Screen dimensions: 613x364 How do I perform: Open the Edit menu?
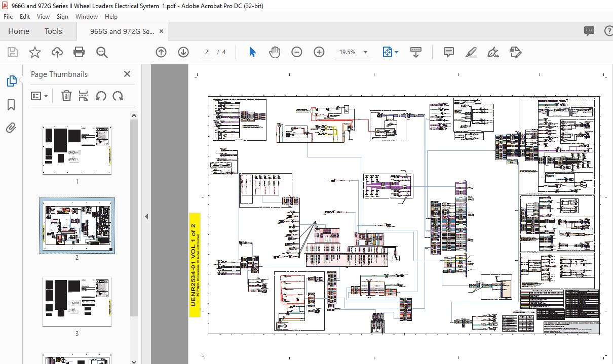tap(25, 17)
